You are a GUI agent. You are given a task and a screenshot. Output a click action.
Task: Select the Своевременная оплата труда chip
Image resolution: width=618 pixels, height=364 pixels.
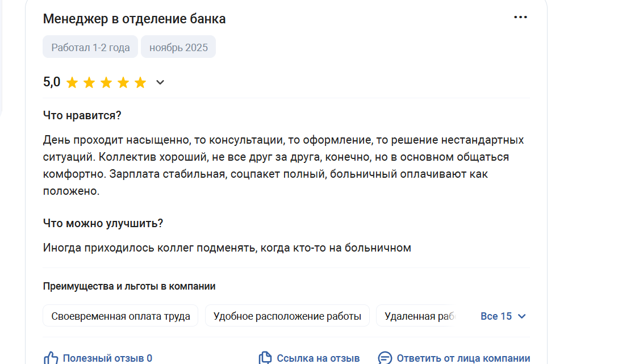tap(120, 316)
